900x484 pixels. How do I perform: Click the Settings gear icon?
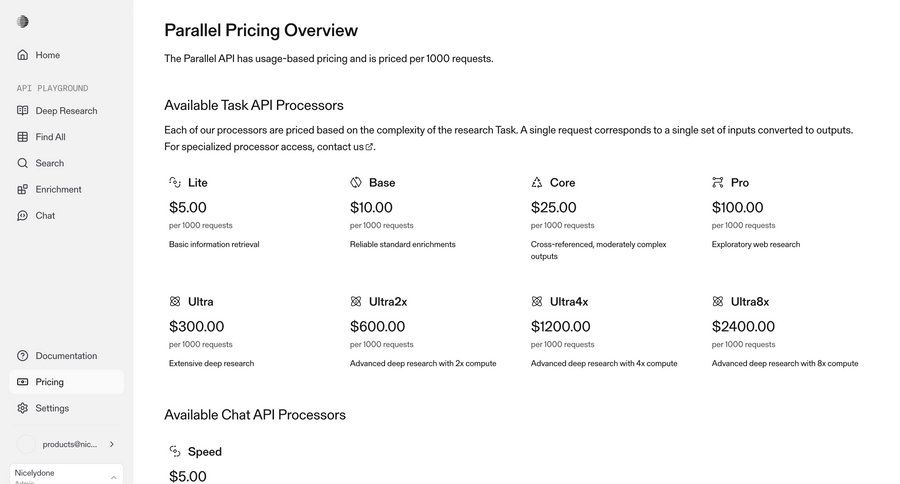tap(23, 408)
